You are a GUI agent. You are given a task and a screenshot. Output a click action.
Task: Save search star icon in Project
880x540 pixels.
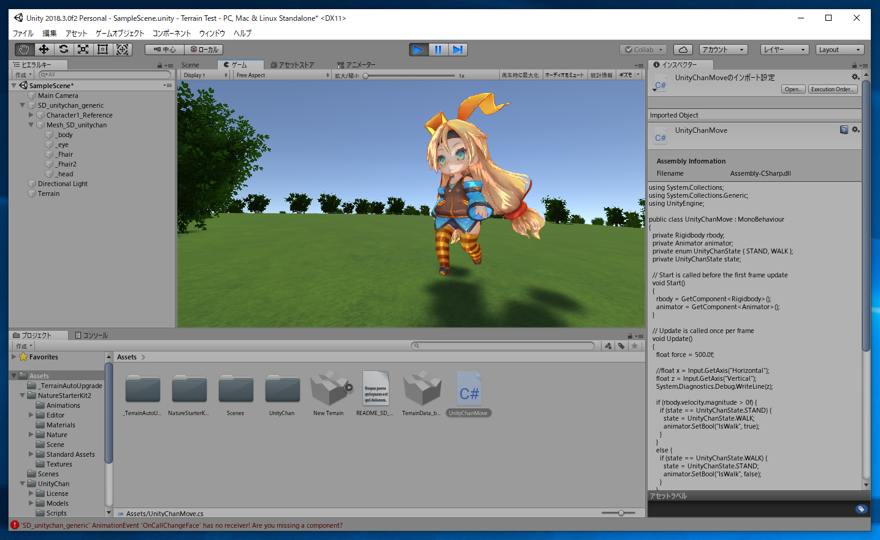[635, 346]
